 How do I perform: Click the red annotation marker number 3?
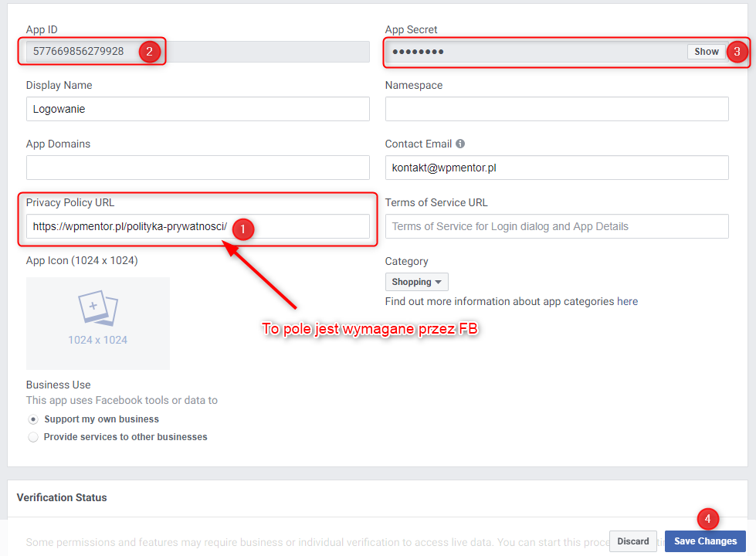point(737,52)
